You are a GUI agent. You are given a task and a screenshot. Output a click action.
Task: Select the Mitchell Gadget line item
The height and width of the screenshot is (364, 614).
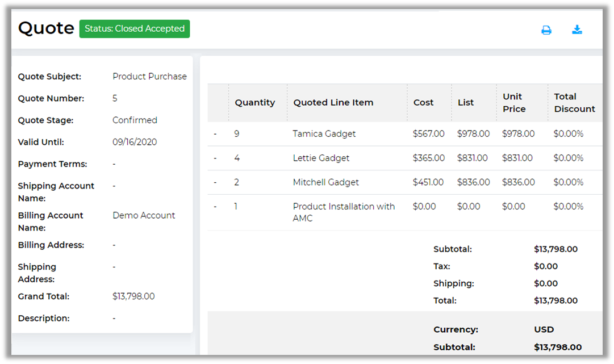(325, 182)
